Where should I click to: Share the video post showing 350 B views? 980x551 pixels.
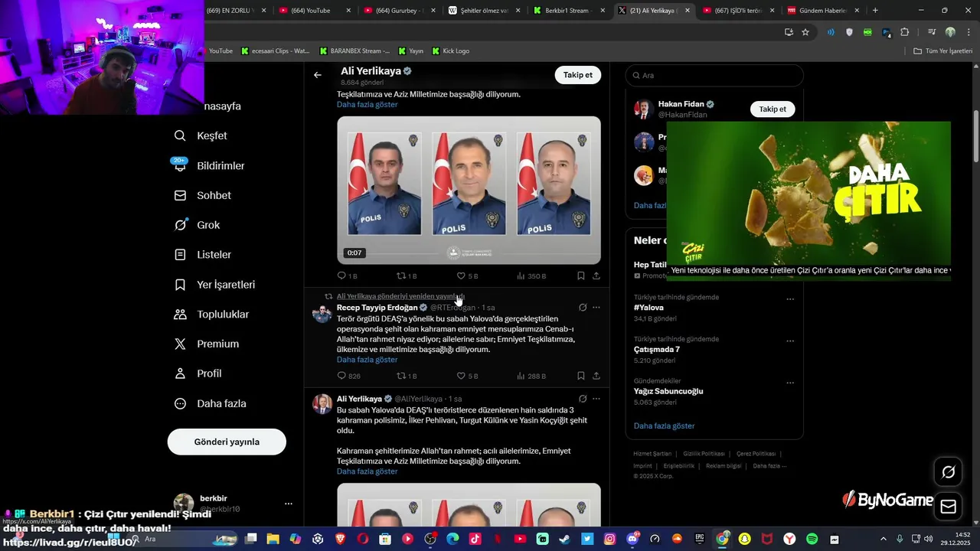(x=596, y=275)
